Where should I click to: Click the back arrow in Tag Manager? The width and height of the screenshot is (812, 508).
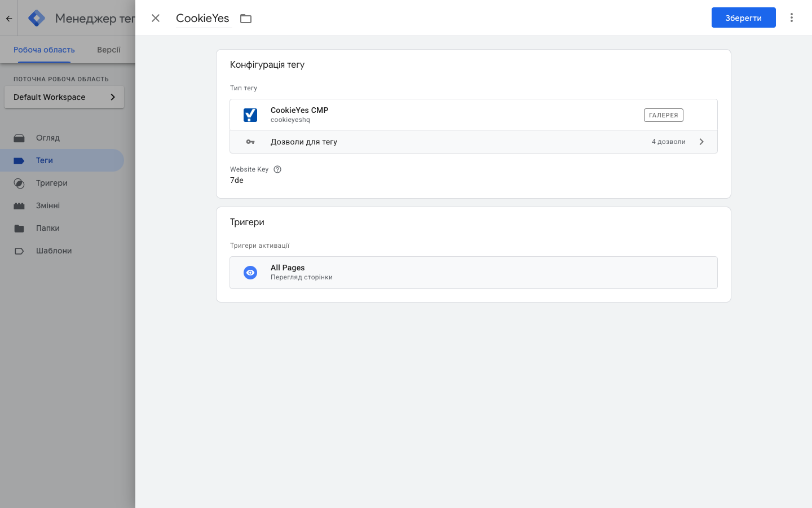pos(9,19)
